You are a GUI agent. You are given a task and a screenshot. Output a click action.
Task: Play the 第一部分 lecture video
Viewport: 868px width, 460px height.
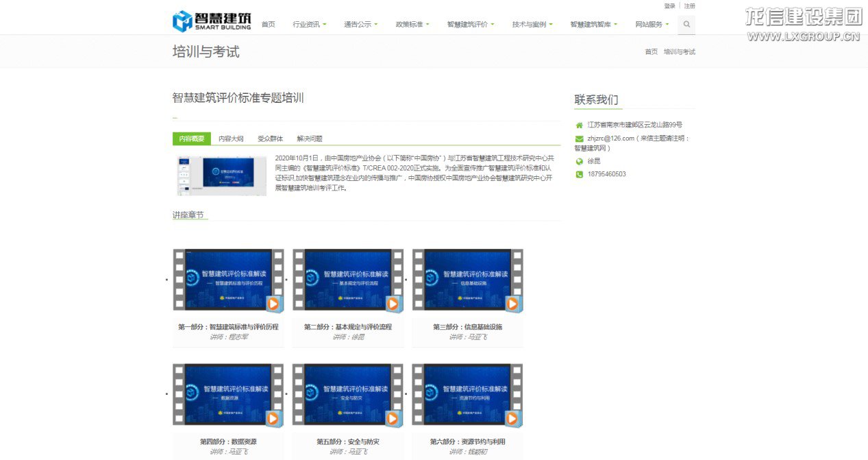(x=272, y=302)
